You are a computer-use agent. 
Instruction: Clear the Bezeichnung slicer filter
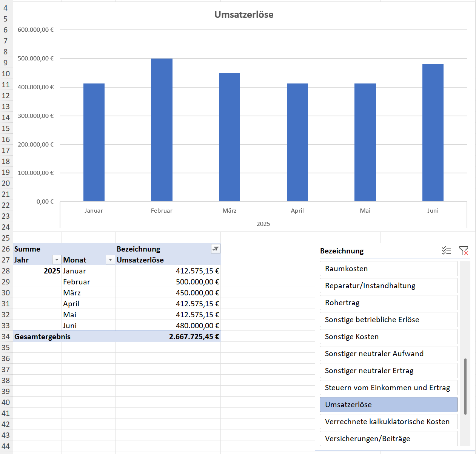coord(464,251)
